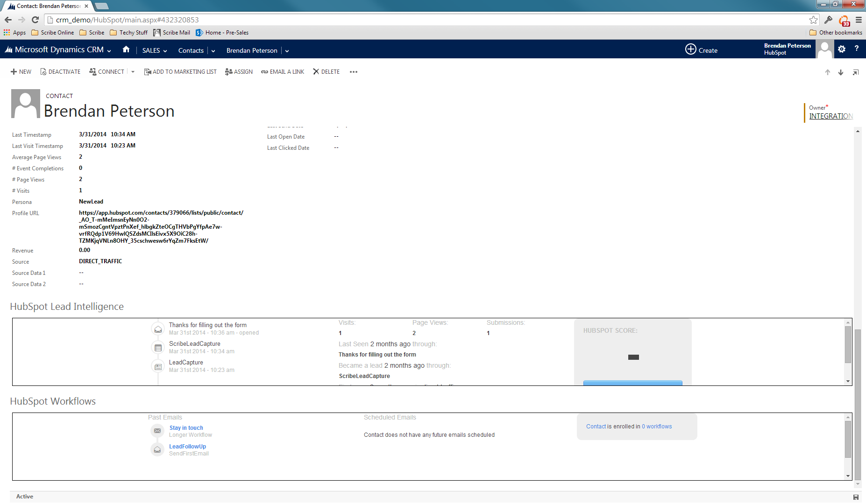
Task: Click the envelope icon beside LeadFollowUp
Action: coord(157,450)
